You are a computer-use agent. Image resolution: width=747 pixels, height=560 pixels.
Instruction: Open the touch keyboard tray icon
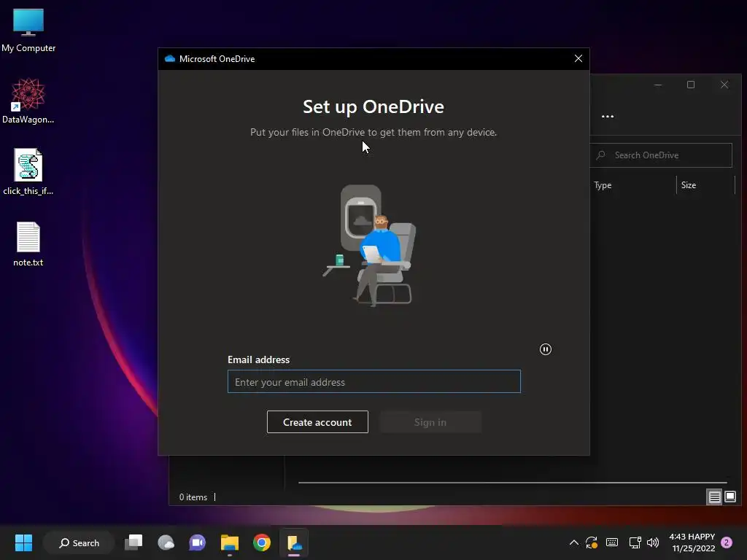coord(612,542)
